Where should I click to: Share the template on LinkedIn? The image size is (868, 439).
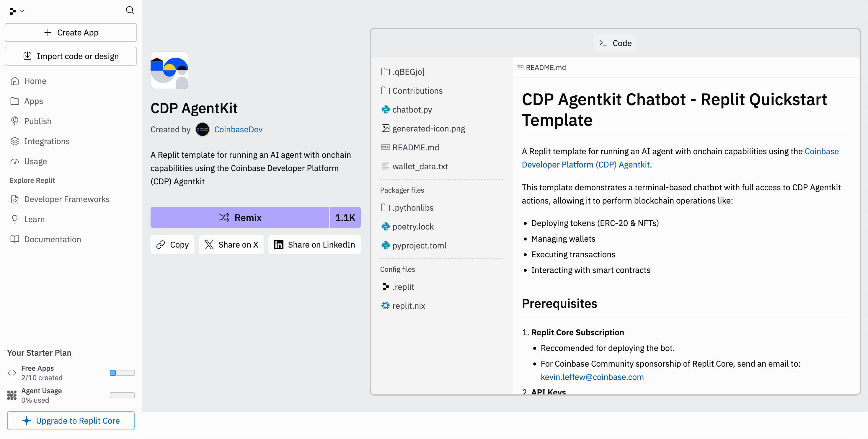click(314, 244)
